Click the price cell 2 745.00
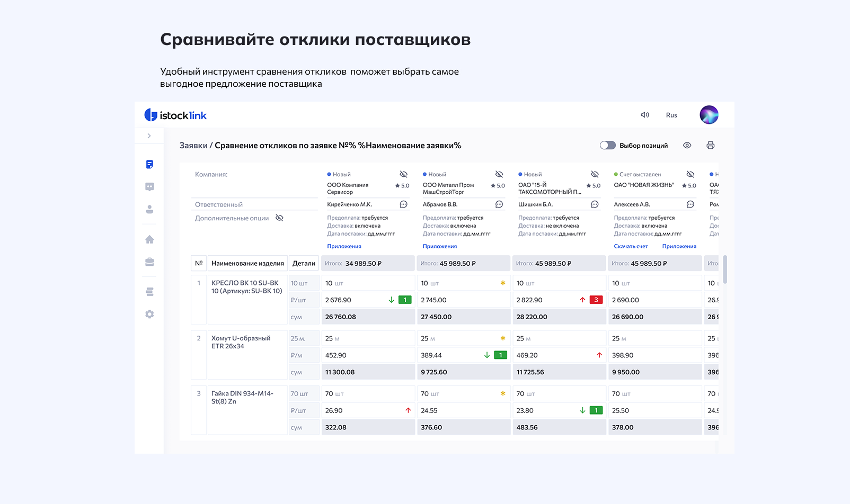The image size is (850, 504). click(464, 300)
